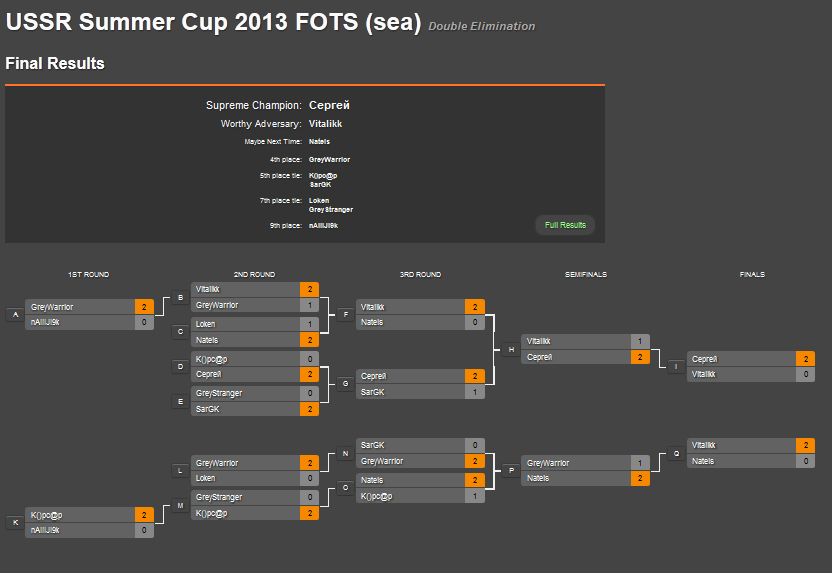Select Natels in match Q
This screenshot has height=573, width=832.
pyautogui.click(x=703, y=462)
